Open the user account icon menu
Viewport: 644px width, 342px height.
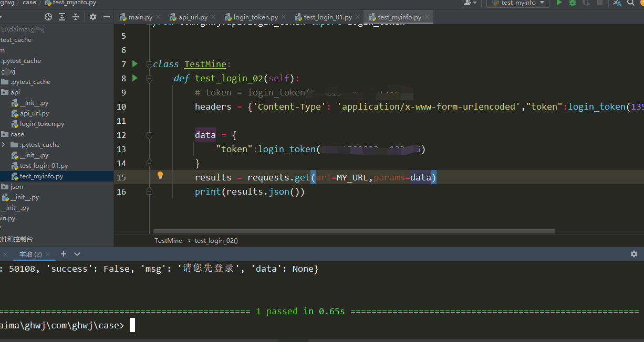pos(470,3)
